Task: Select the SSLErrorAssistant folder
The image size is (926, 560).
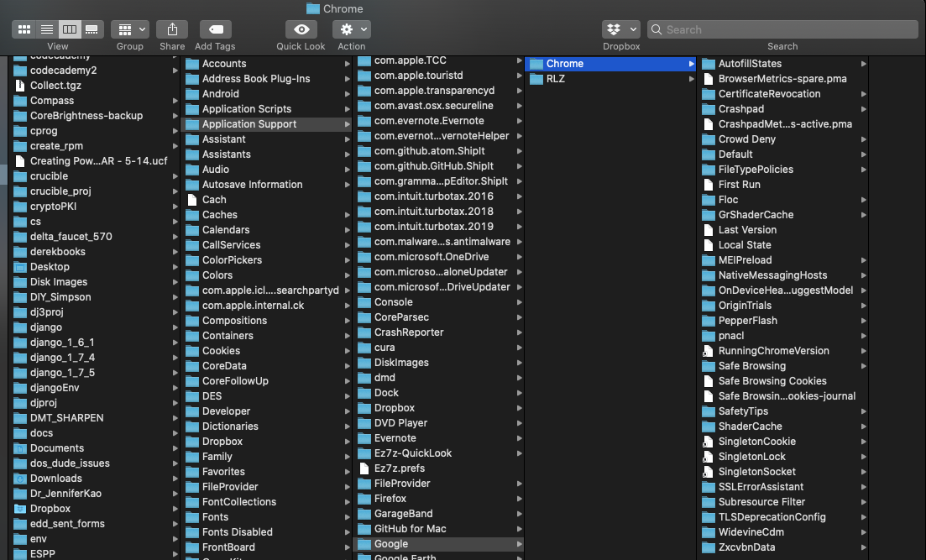Action: click(x=782, y=487)
